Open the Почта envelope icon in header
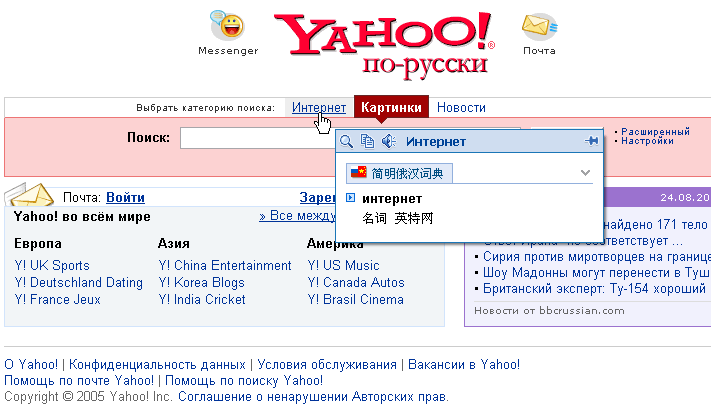711x417 pixels. tap(539, 26)
